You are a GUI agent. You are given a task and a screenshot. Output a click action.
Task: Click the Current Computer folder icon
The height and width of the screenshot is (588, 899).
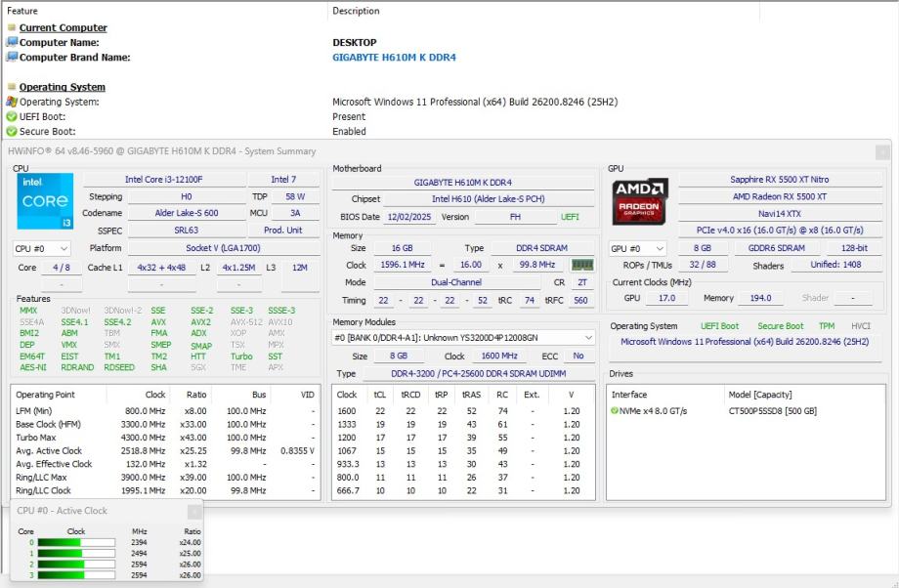tap(12, 27)
